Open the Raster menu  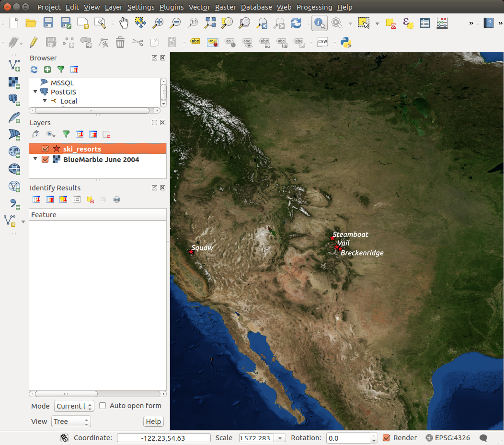225,7
